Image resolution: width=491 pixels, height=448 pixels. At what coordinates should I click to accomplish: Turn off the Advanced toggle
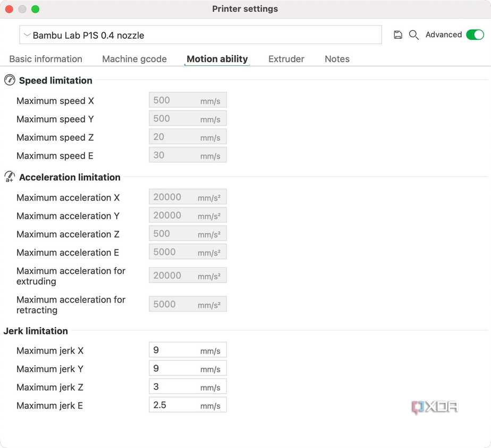(x=475, y=35)
